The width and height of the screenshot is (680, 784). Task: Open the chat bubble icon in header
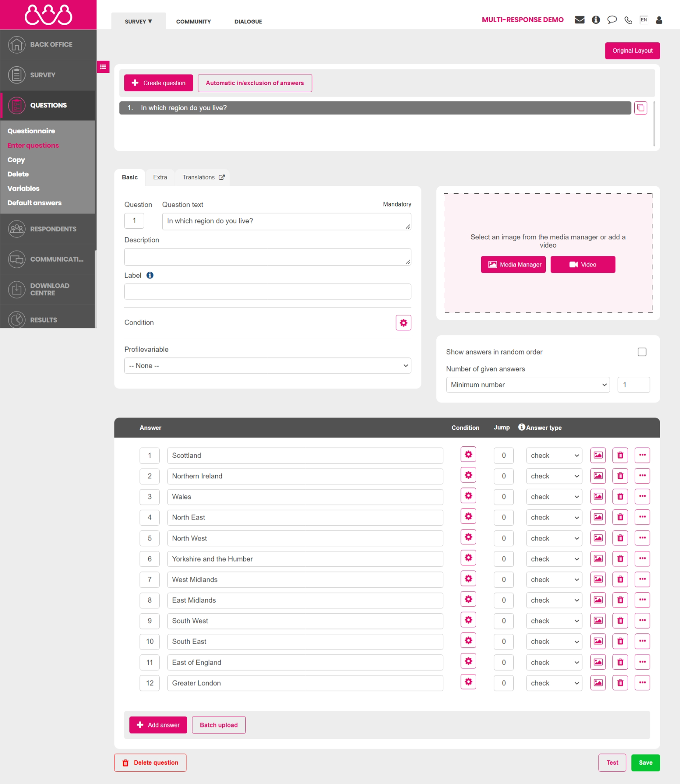[x=612, y=20]
